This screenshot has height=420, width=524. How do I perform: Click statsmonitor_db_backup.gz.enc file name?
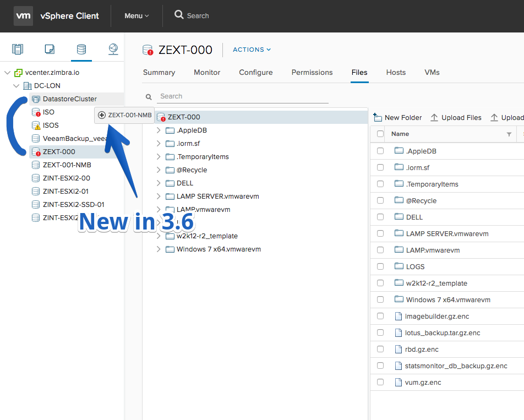(x=456, y=366)
